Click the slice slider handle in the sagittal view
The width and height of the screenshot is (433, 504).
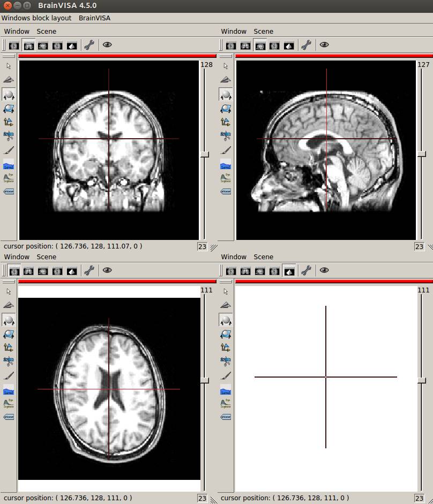[x=422, y=154]
